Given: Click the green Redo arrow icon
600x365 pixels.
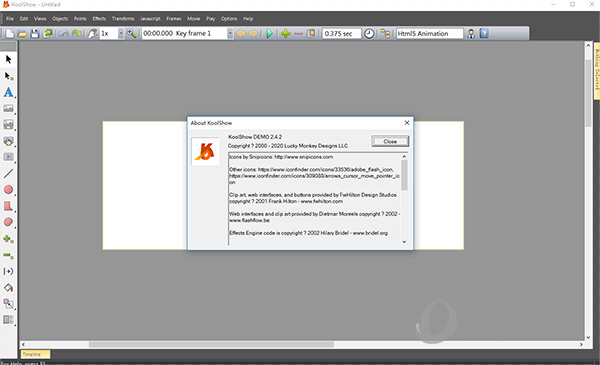Looking at the screenshot, I should point(77,34).
